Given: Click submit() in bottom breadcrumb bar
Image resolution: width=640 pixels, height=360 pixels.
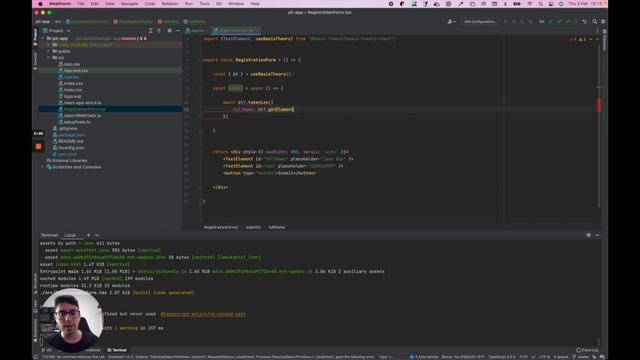Looking at the screenshot, I should click(x=253, y=227).
